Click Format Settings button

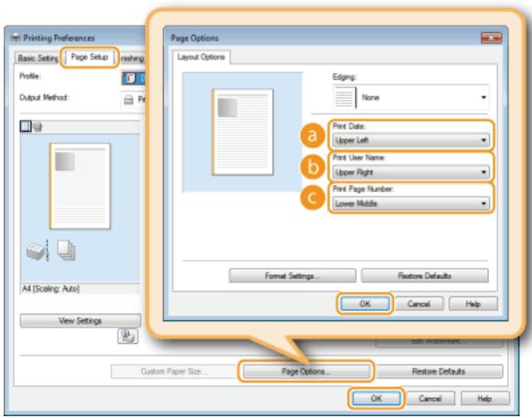point(292,276)
